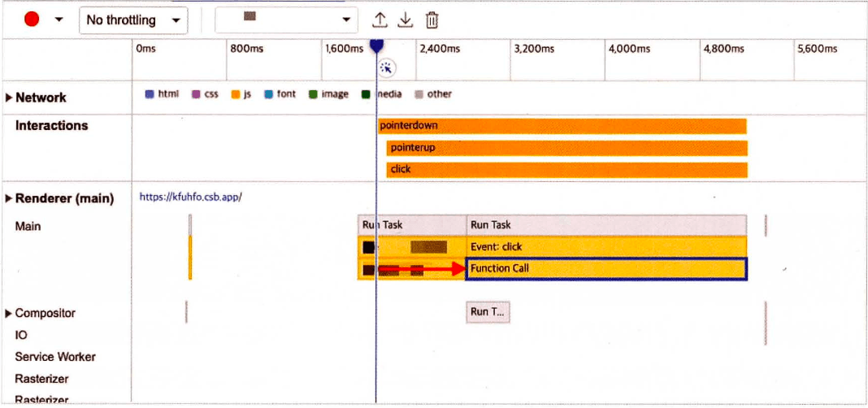Click the html legend color swatch
Screen dimensions: 868x408
(x=150, y=94)
